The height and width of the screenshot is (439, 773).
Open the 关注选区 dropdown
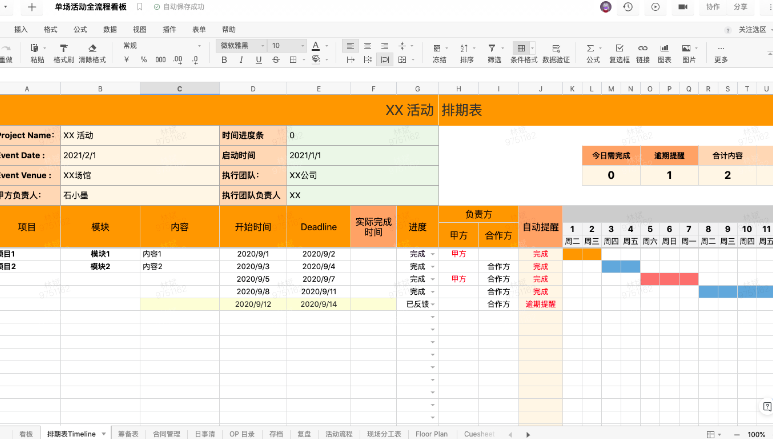pos(755,30)
